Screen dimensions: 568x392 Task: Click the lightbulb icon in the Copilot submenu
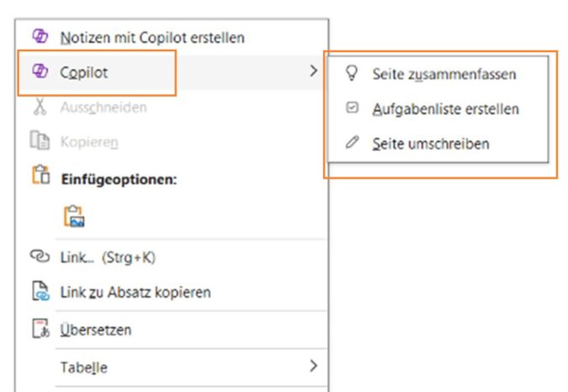pos(352,74)
